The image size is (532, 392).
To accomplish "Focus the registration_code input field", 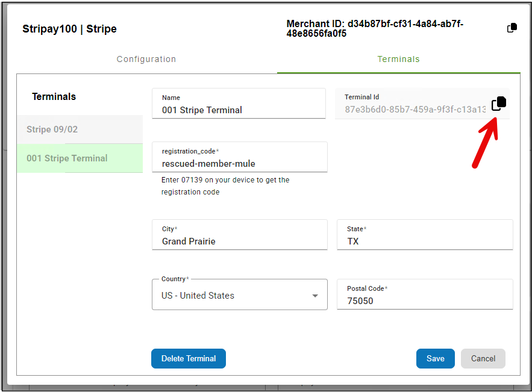I will [239, 163].
